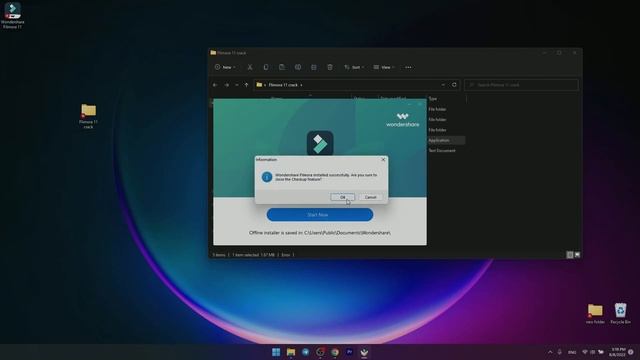Refresh the Explorer folder view
Image resolution: width=640 pixels, height=360 pixels.
(x=454, y=85)
